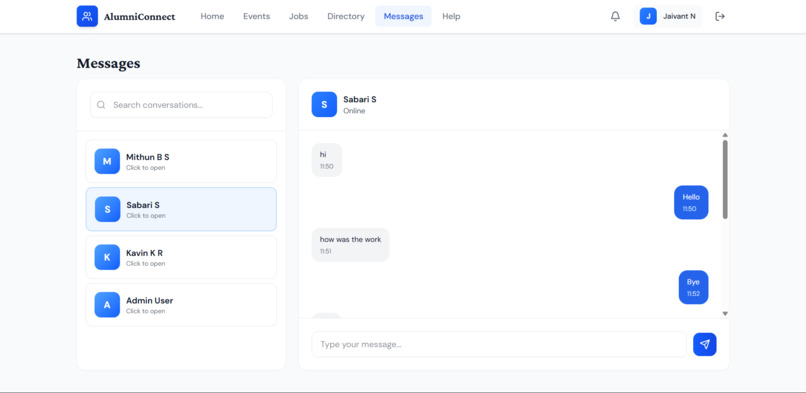Click the Type your message field
Viewport: 806px width, 393px height.
click(499, 344)
